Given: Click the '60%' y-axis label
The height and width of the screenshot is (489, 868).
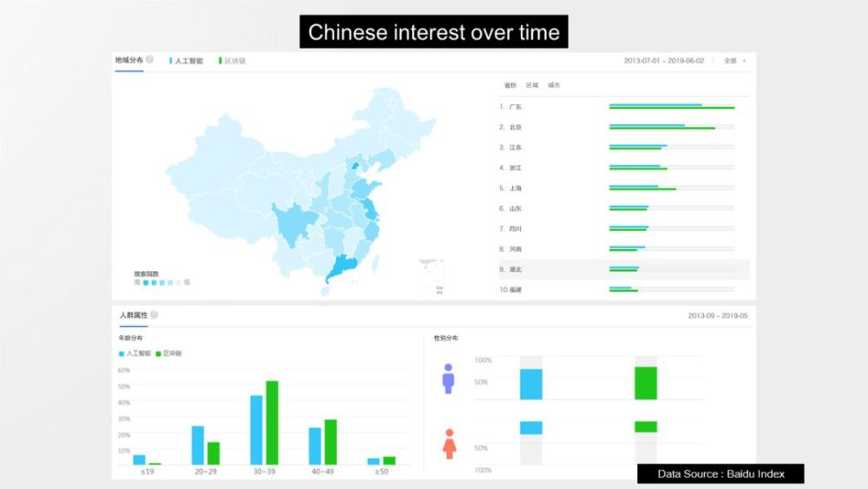Looking at the screenshot, I should tap(124, 371).
